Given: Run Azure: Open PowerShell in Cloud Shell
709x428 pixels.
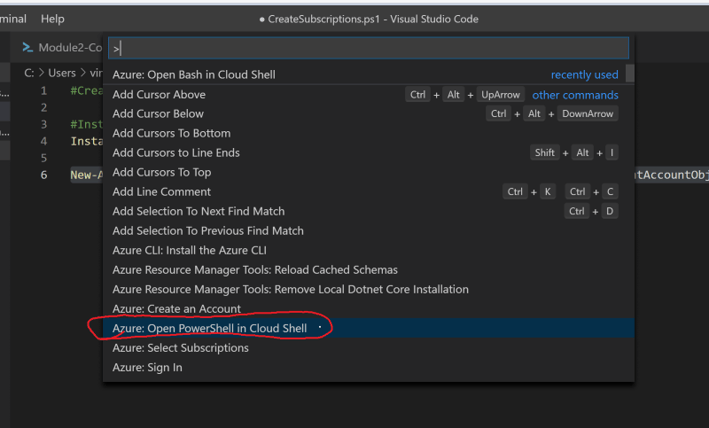Looking at the screenshot, I should (208, 328).
